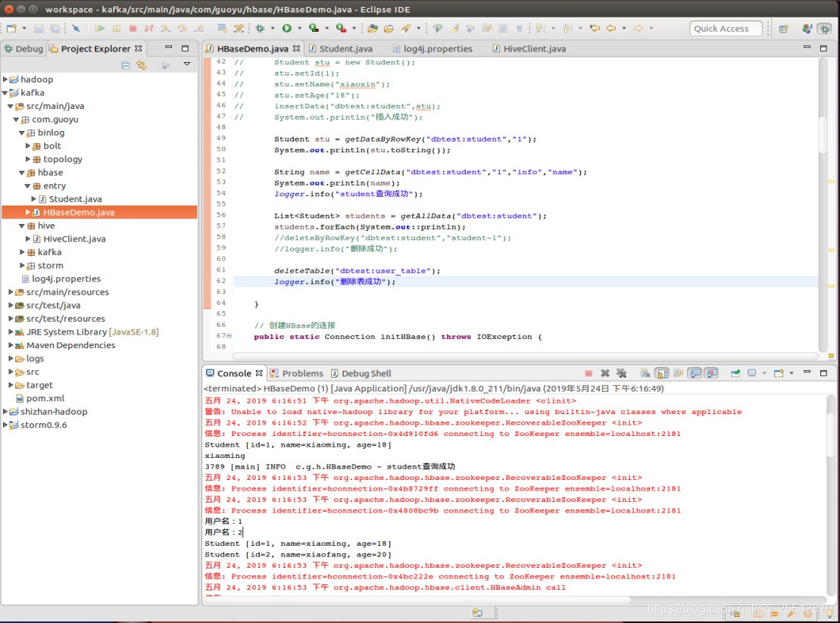840x623 pixels.
Task: Click the Resume debug icon
Action: click(x=100, y=28)
